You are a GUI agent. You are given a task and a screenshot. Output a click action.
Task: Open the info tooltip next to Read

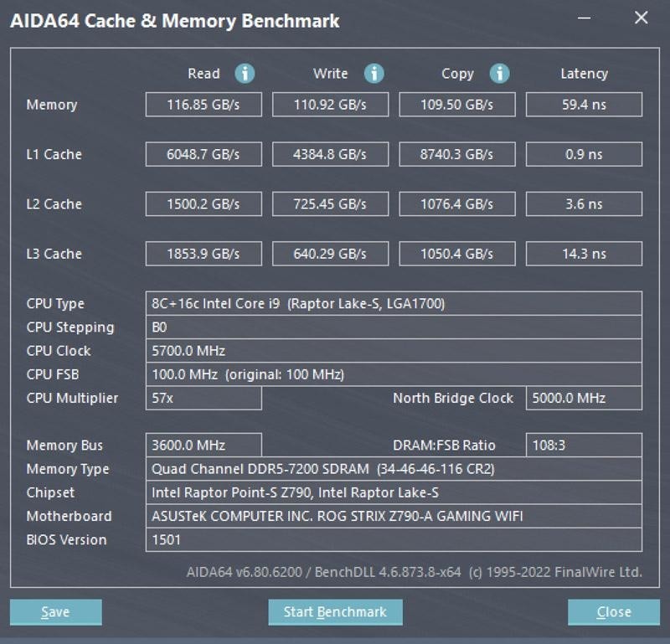point(244,74)
